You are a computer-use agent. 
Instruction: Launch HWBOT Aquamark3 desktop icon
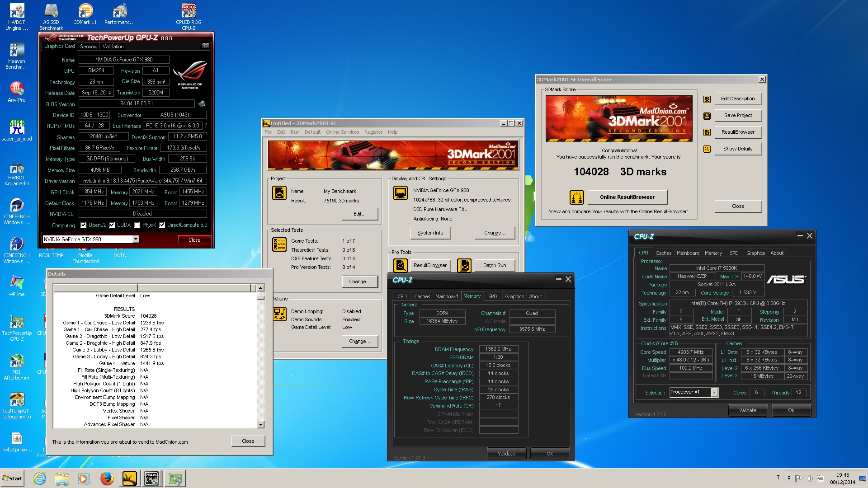click(x=17, y=173)
